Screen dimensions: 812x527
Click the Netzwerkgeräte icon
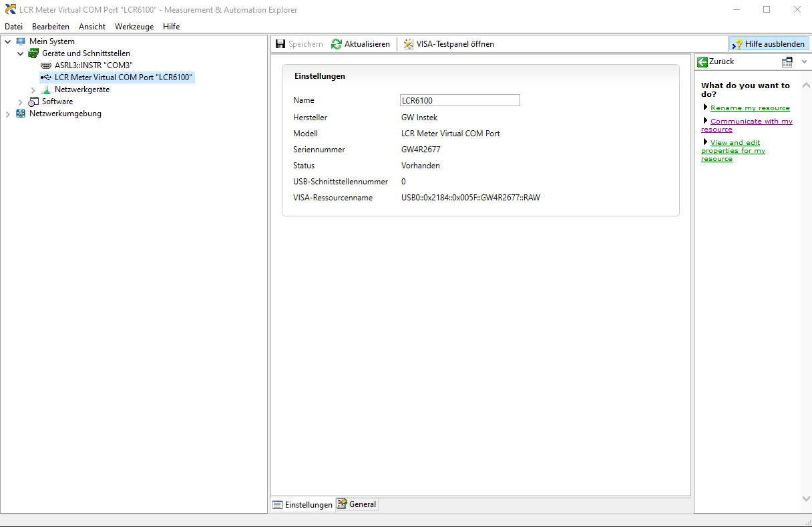pos(45,90)
